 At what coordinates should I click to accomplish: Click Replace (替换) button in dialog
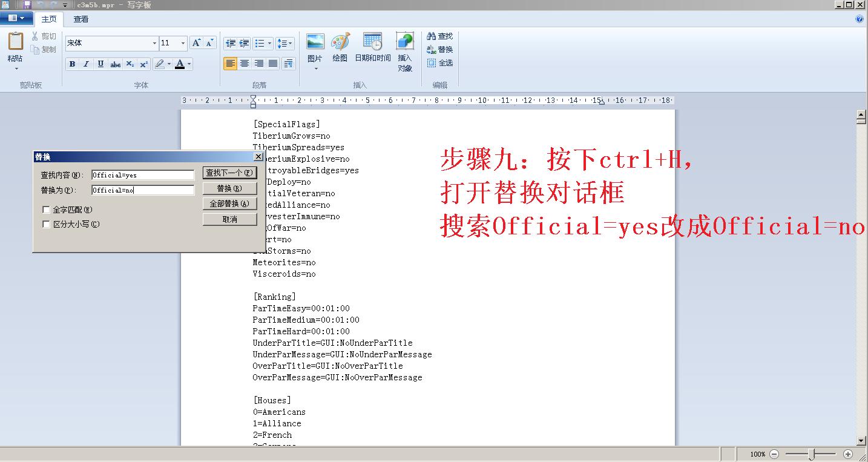[x=229, y=189]
